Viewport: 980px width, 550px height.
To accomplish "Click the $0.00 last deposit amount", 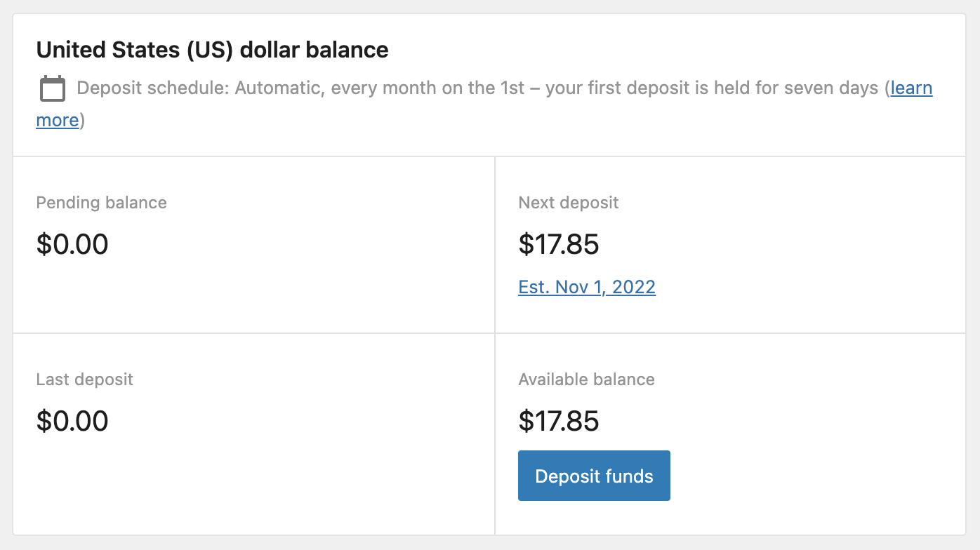I will 72,421.
